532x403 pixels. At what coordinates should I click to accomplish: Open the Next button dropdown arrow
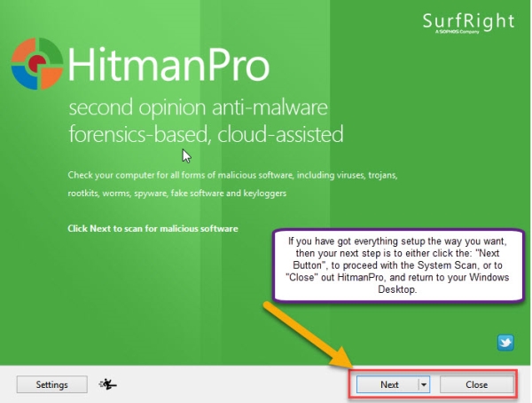[424, 384]
